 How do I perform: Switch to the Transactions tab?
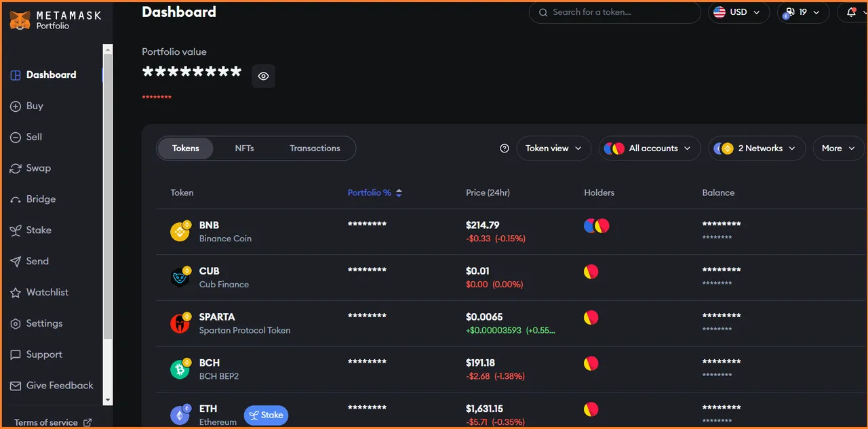coord(315,148)
